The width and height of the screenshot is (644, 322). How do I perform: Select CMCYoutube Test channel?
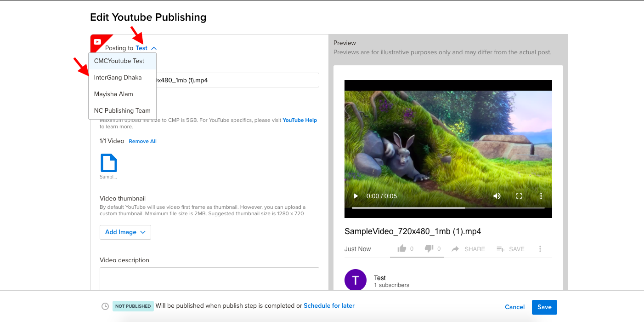[x=123, y=61]
